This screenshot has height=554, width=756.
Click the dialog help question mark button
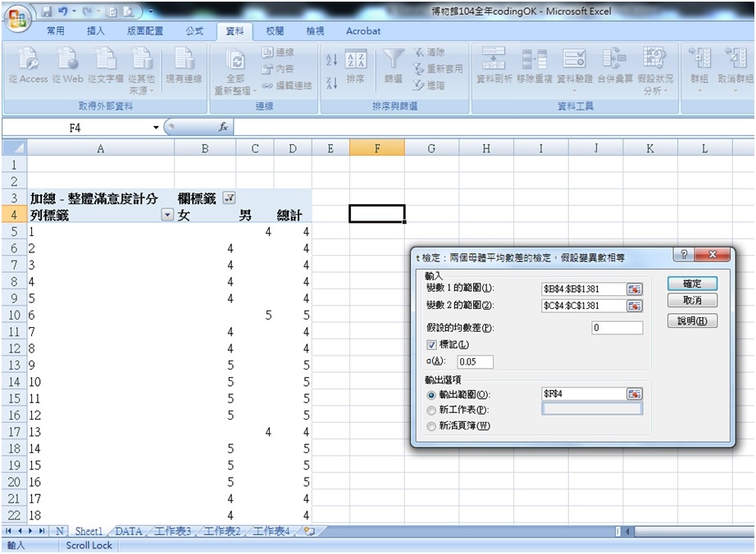pos(684,254)
